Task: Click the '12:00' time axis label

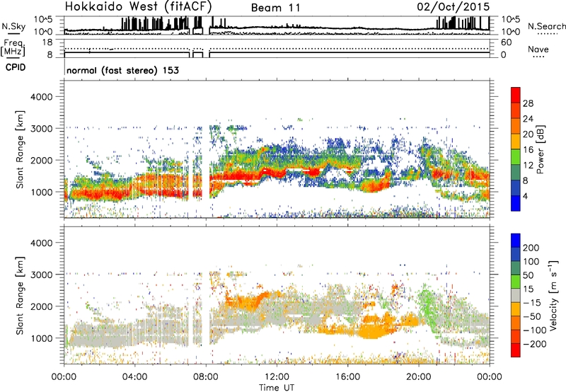Action: [x=277, y=377]
